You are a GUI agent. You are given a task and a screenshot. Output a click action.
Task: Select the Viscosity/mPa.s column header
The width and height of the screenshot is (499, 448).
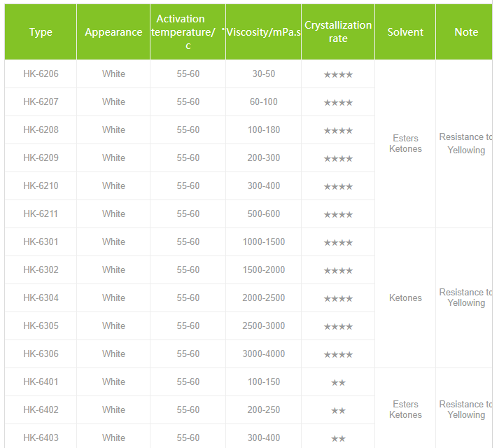click(x=264, y=32)
